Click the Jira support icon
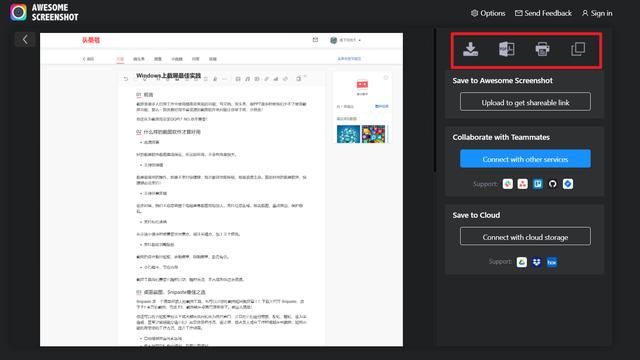Image resolution: width=640 pixels, height=360 pixels. pos(568,184)
